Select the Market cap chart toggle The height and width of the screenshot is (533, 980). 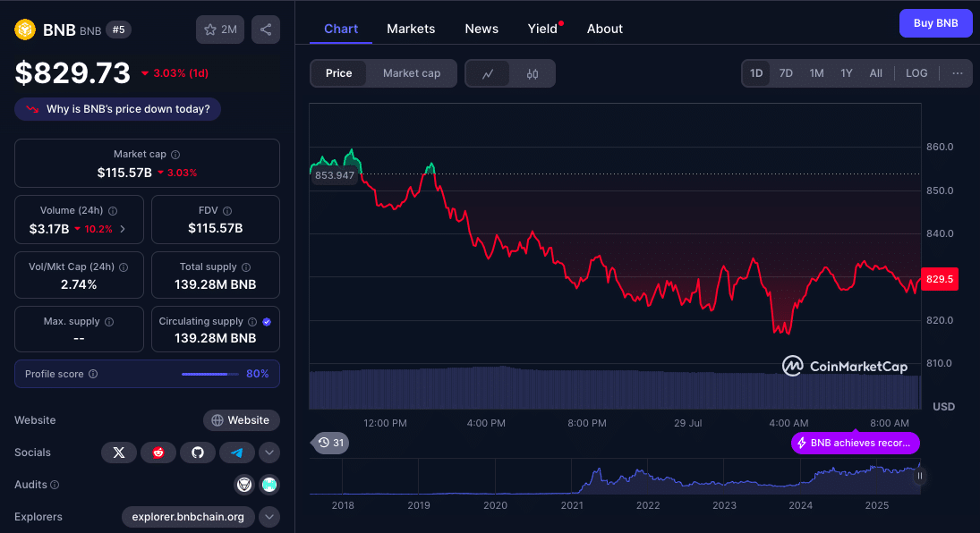412,73
